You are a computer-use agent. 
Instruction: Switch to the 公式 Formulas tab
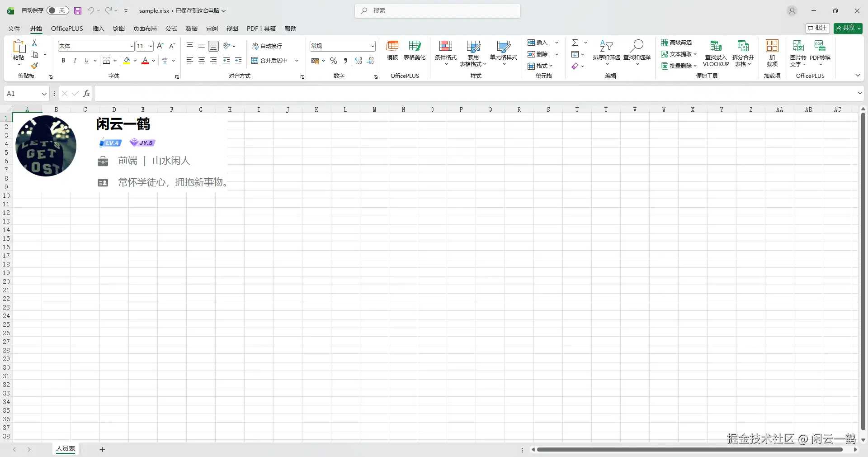pos(171,29)
